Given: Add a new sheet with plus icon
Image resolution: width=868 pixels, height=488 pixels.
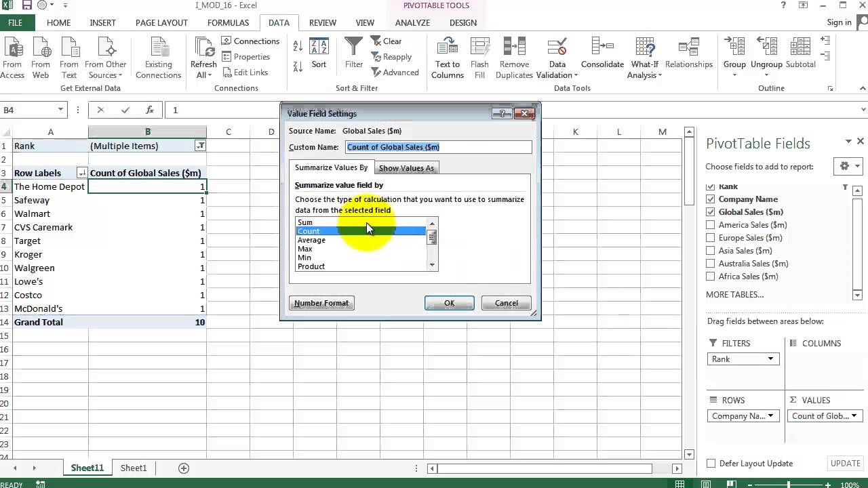Looking at the screenshot, I should pyautogui.click(x=183, y=468).
